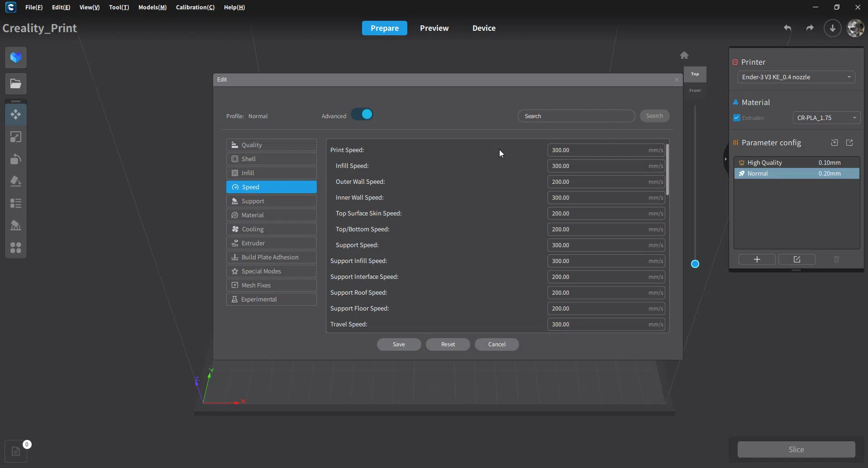
Task: Click the layer slider blue handle
Action: tap(695, 264)
